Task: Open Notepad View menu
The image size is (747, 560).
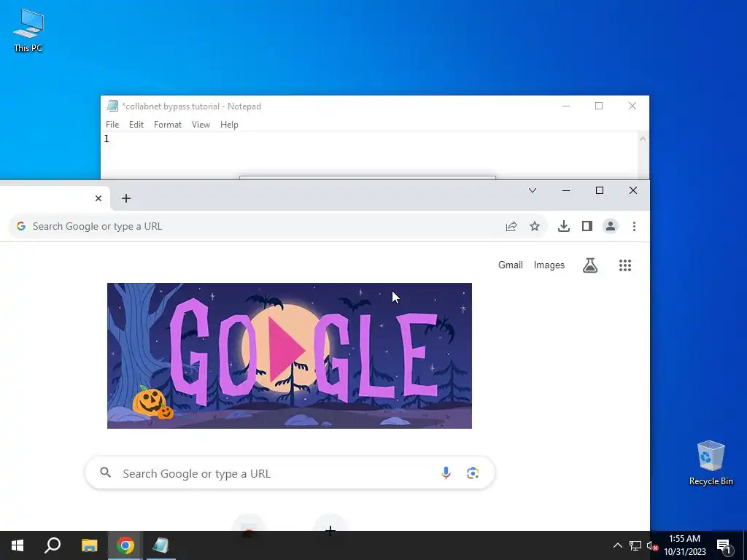Action: [201, 124]
